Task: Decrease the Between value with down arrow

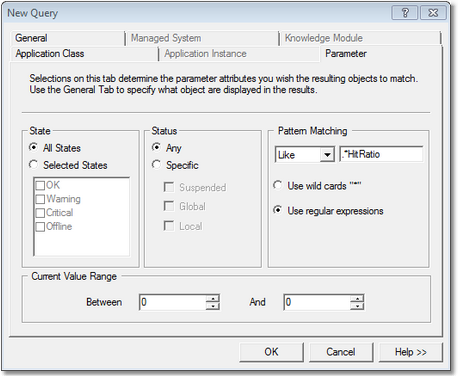Action: [x=213, y=306]
